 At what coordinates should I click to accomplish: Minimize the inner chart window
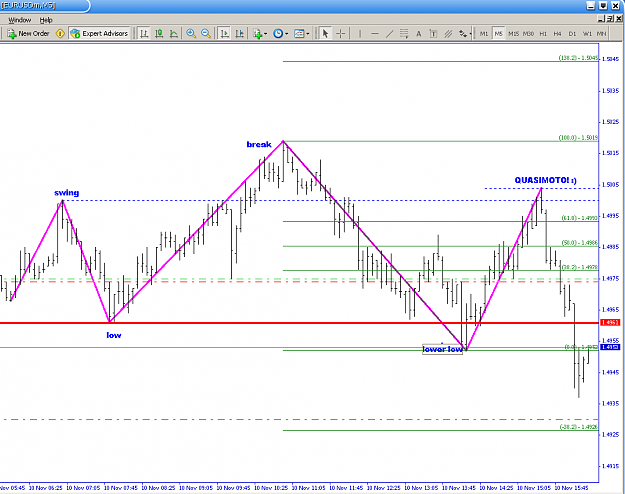(x=602, y=19)
